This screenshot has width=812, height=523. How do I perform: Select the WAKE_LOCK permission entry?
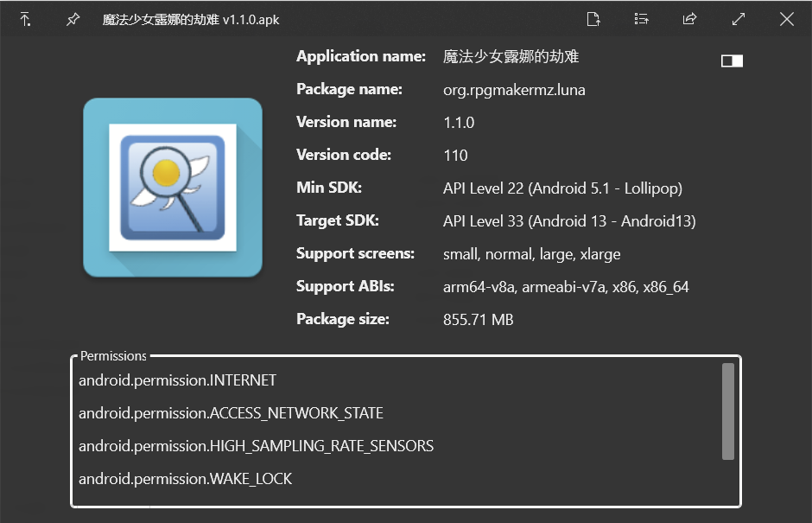pos(185,478)
